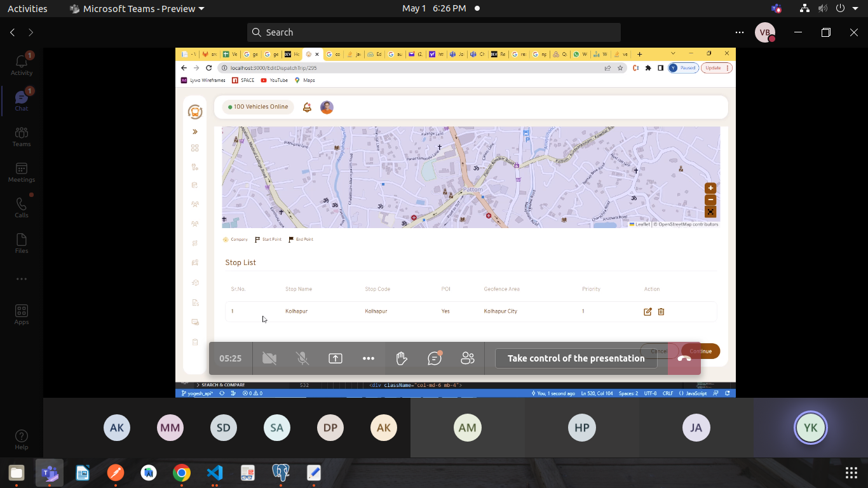Toggle the camera on or off

tap(269, 358)
